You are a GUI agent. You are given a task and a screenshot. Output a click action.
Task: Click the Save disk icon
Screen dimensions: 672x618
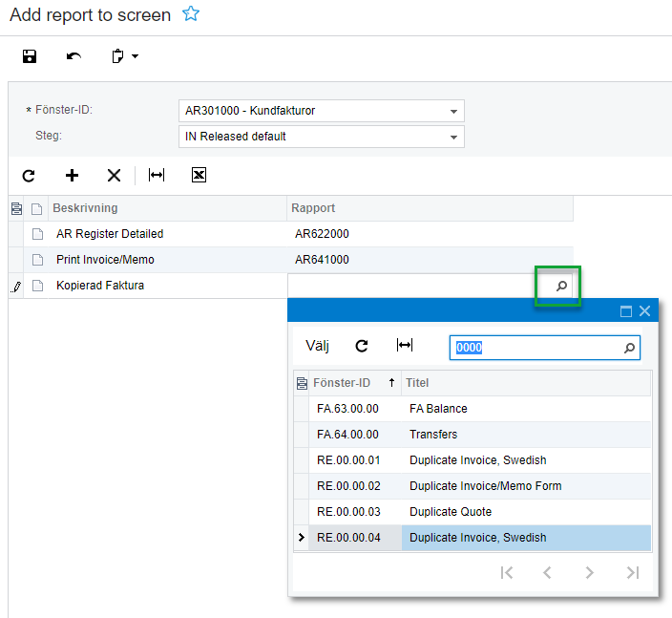30,56
